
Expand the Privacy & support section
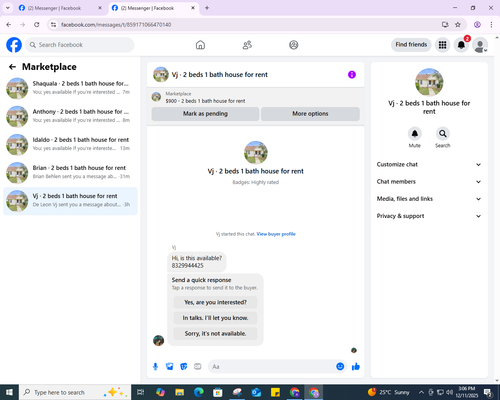(429, 216)
